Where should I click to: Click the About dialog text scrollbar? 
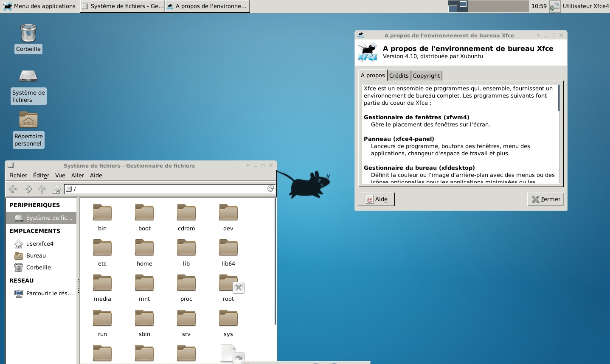(559, 98)
